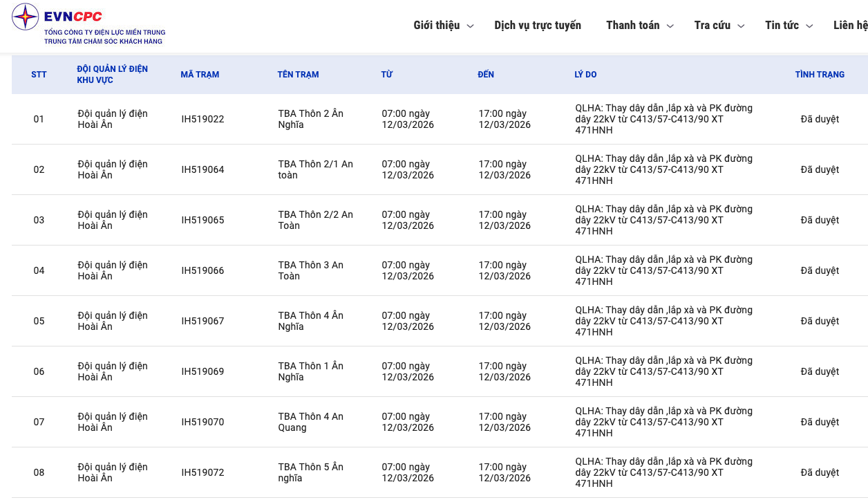Click Đã duyệt status in row 05

coord(820,321)
